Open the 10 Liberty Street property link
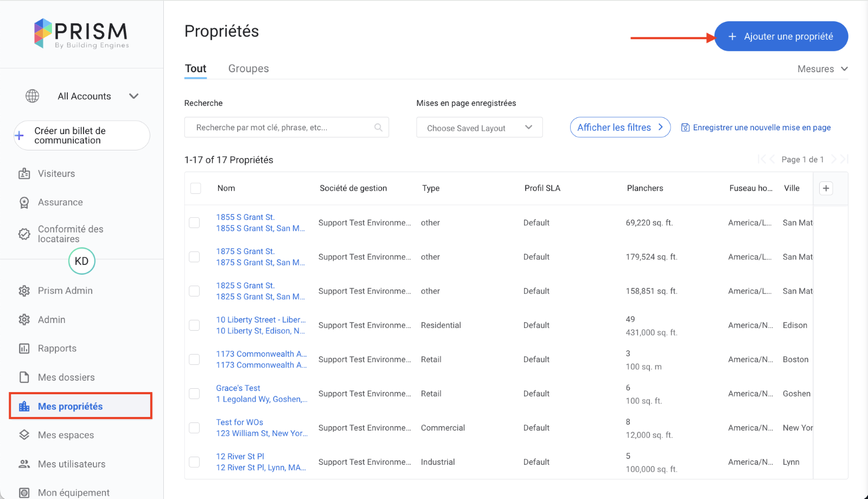 [x=260, y=320]
